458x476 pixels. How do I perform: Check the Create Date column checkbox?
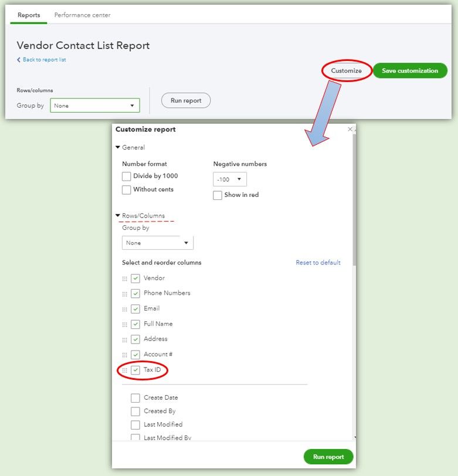pos(135,398)
